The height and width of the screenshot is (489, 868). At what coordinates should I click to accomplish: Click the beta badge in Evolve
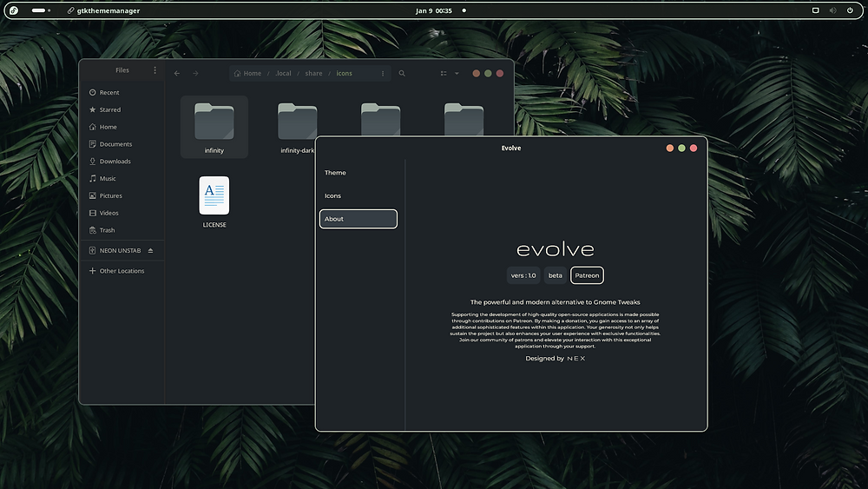coord(556,275)
